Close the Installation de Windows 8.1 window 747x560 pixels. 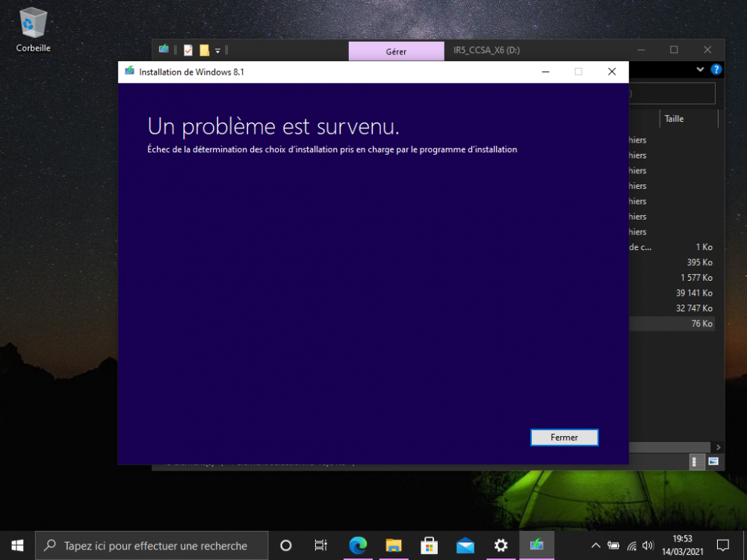tap(612, 72)
